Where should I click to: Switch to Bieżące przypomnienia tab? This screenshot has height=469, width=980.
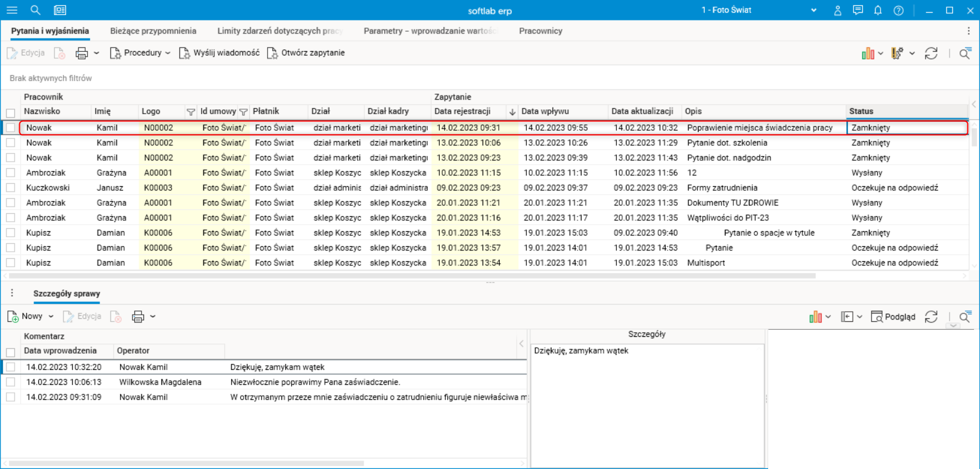153,31
